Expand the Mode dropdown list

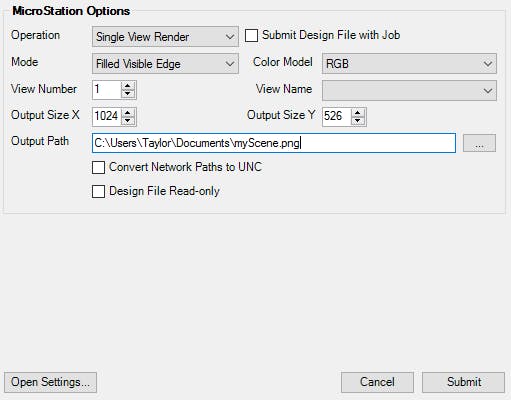point(165,64)
